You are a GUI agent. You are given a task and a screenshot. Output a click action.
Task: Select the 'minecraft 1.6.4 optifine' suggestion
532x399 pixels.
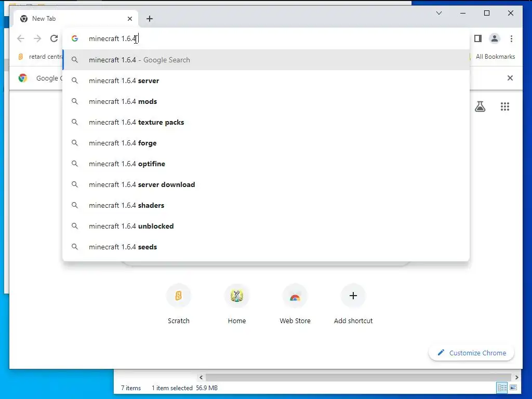point(267,164)
